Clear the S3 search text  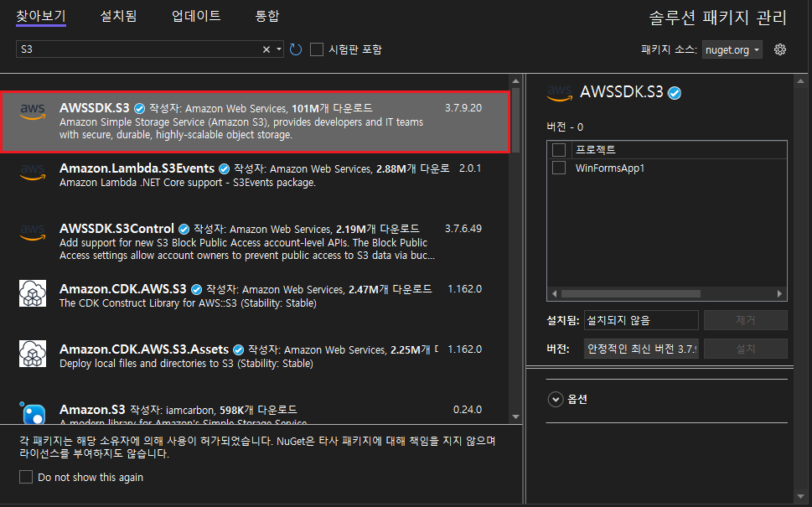[266, 49]
